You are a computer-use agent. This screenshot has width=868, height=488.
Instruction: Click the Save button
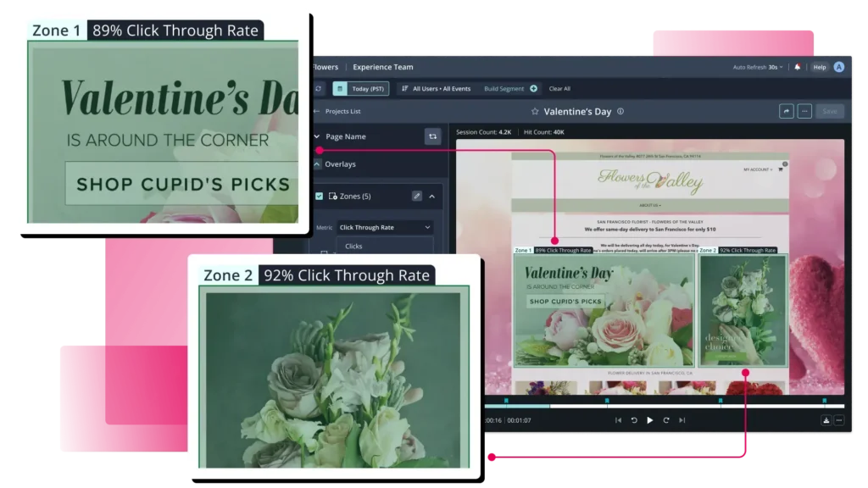click(830, 111)
